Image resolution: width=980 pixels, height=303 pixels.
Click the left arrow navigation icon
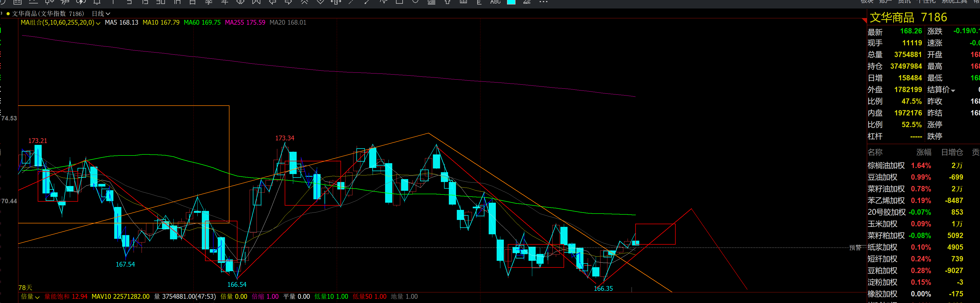coord(272,2)
